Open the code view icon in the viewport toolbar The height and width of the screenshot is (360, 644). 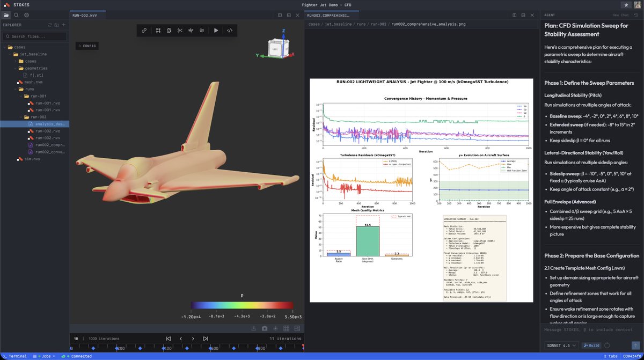pos(230,31)
